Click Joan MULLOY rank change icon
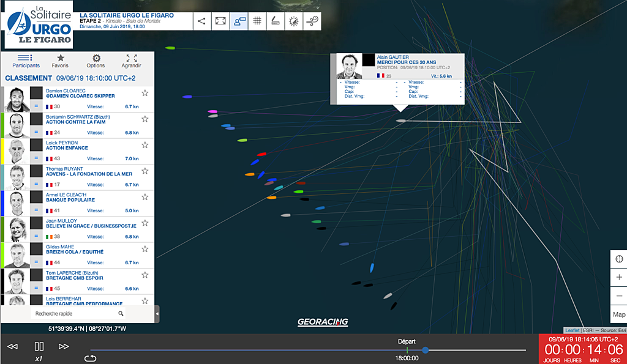 coord(36,236)
